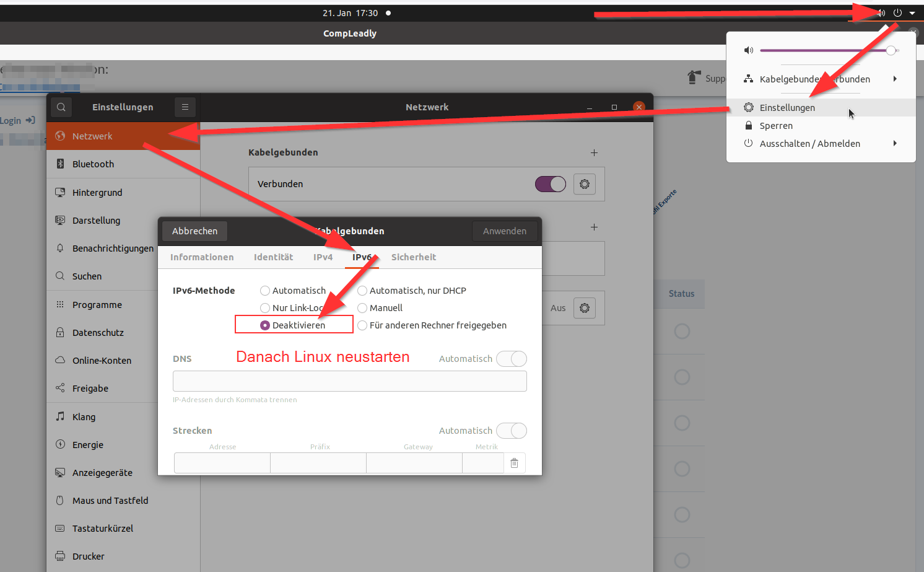Image resolution: width=924 pixels, height=572 pixels.
Task: Open Drucker printer settings in sidebar
Action: click(89, 557)
